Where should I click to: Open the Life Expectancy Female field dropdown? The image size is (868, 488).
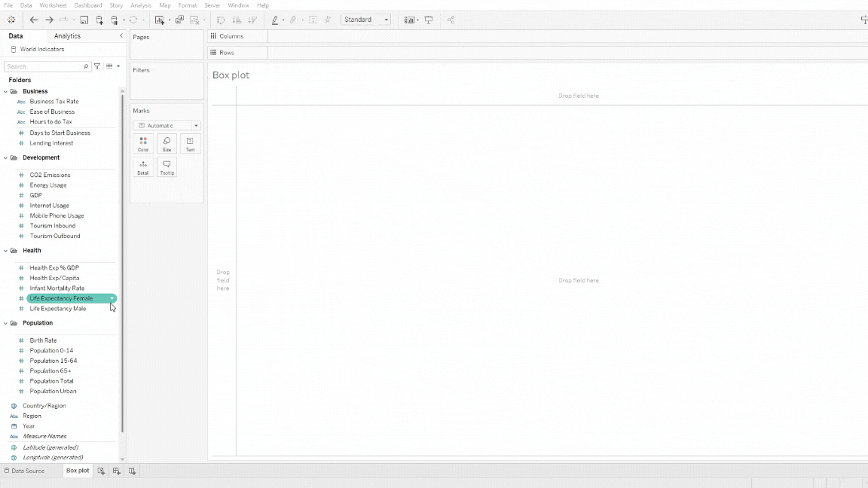click(112, 298)
